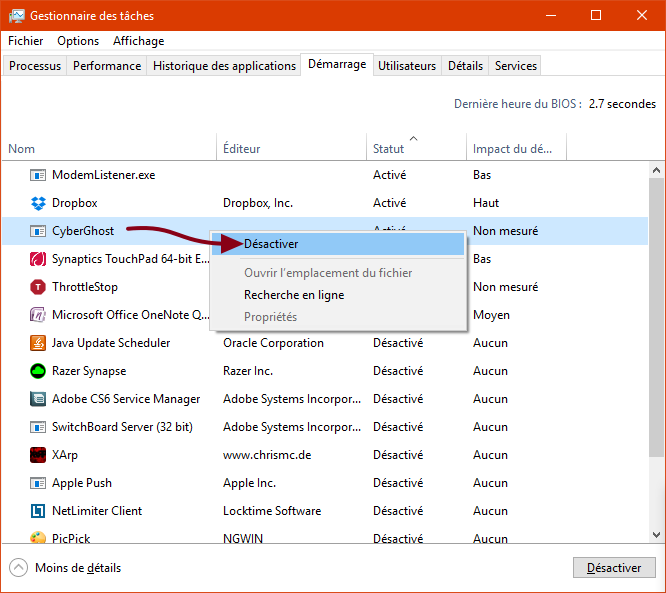666x593 pixels.
Task: Click the vertical scrollbar thumb
Action: [x=656, y=318]
